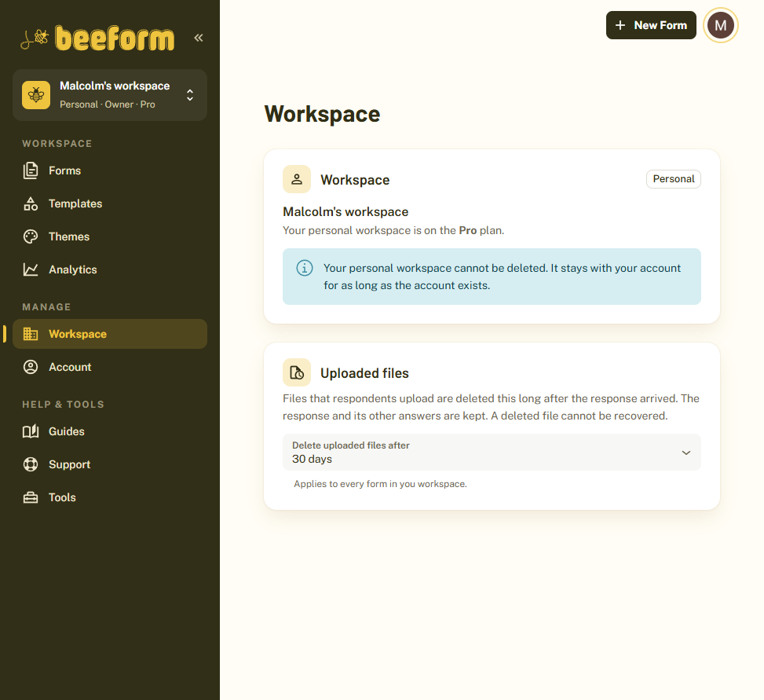
Task: Click the yellow bee workspace avatar icon
Action: coord(36,94)
